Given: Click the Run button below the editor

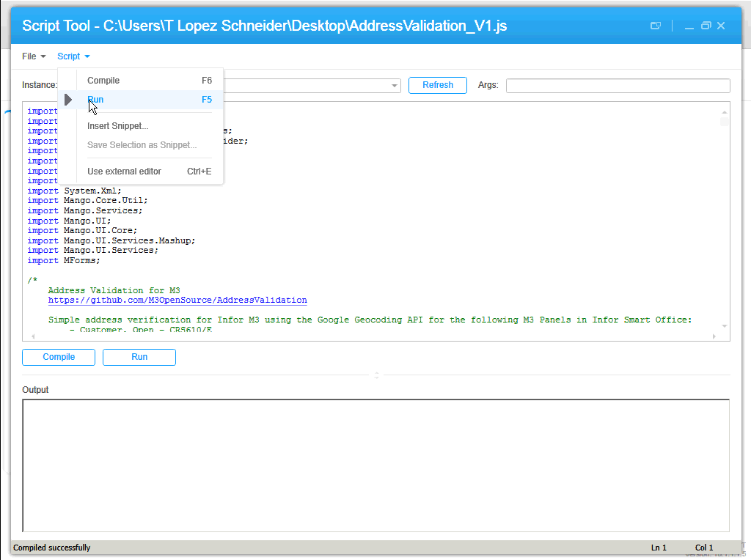Looking at the screenshot, I should 139,357.
